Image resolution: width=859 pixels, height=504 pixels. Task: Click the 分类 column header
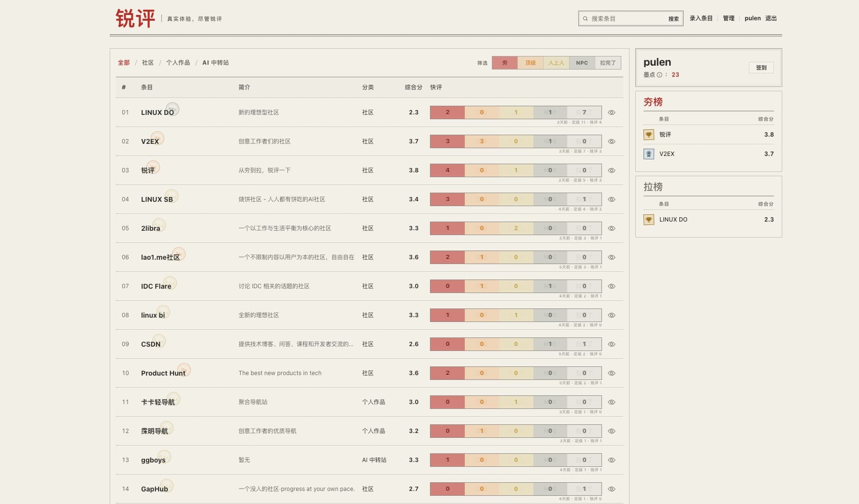pyautogui.click(x=368, y=87)
